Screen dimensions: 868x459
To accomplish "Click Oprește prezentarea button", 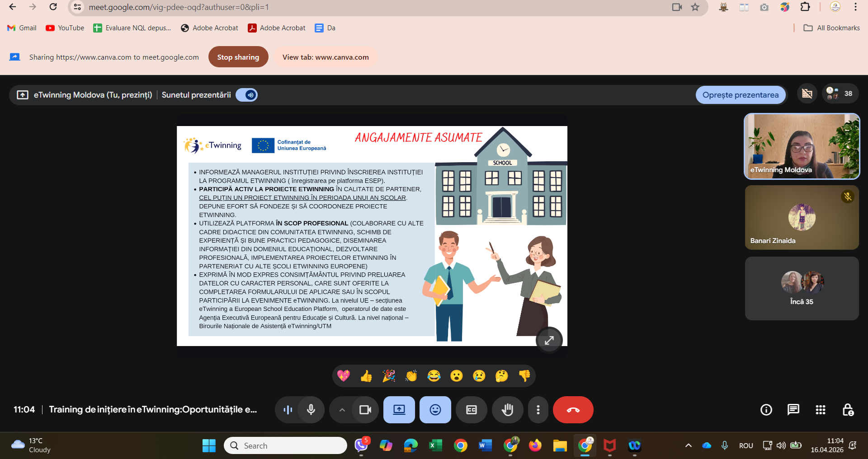I will coord(740,95).
